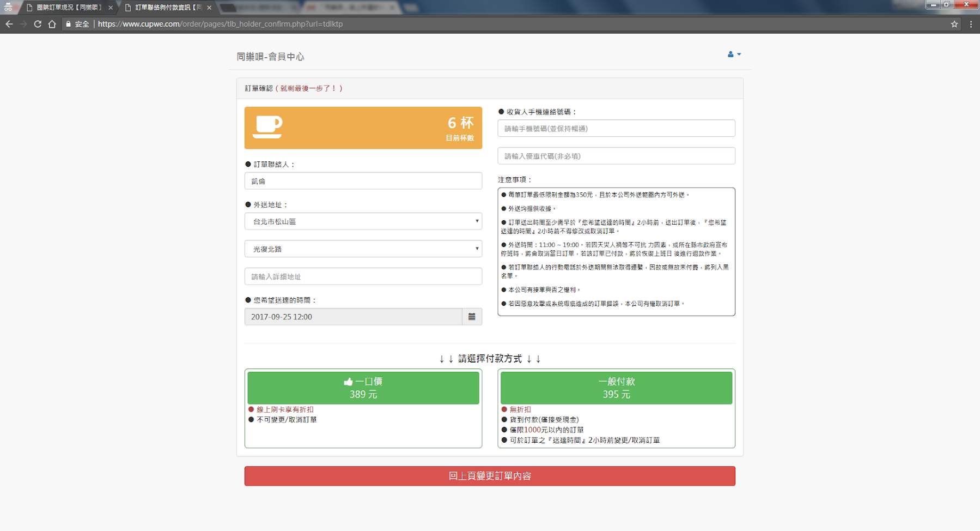Screen dimensions: 980x531
Task: Click the 線上刷卡享有折扣 text
Action: pyautogui.click(x=285, y=409)
